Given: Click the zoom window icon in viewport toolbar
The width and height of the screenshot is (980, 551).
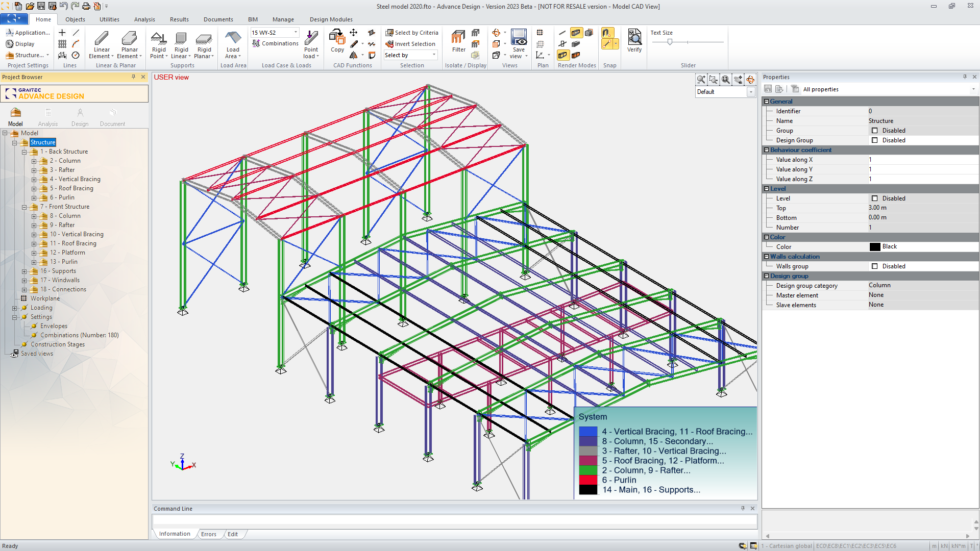Looking at the screenshot, I should pyautogui.click(x=713, y=80).
